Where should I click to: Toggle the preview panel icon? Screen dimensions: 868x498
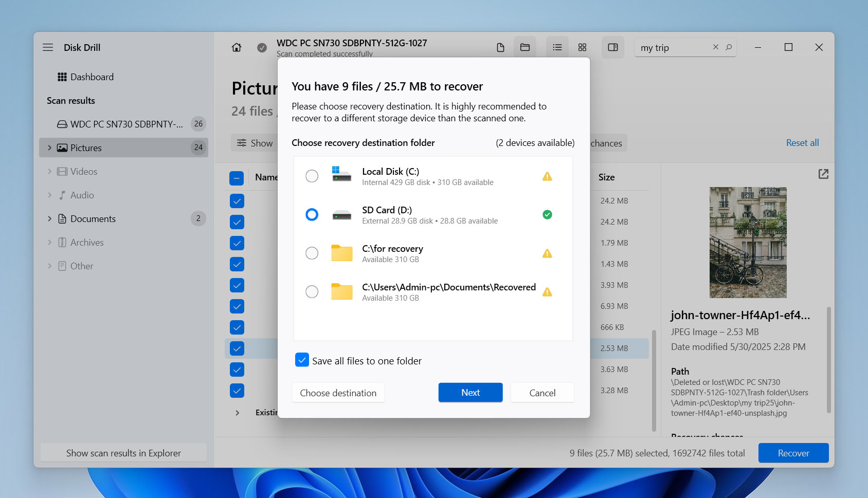[613, 47]
